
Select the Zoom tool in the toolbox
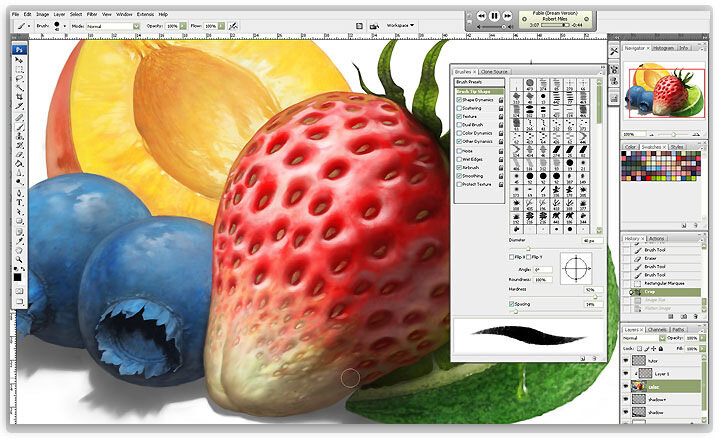click(19, 259)
